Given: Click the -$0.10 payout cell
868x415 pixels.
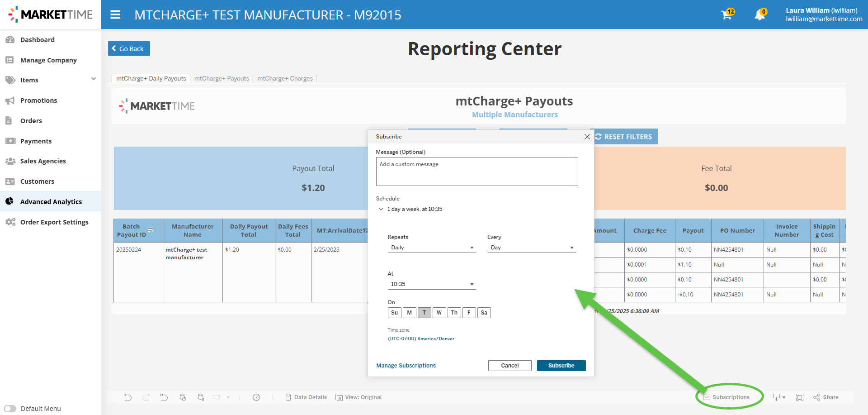Looking at the screenshot, I should 693,295.
